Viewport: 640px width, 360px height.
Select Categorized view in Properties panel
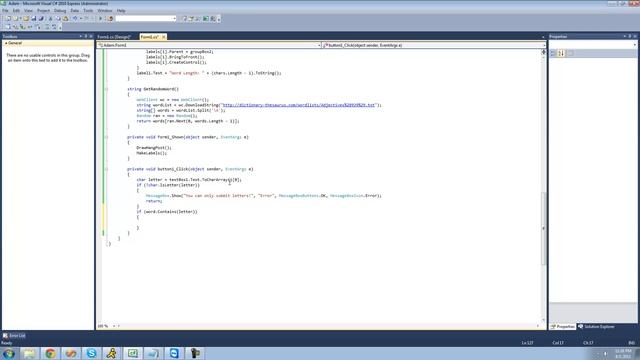553,53
